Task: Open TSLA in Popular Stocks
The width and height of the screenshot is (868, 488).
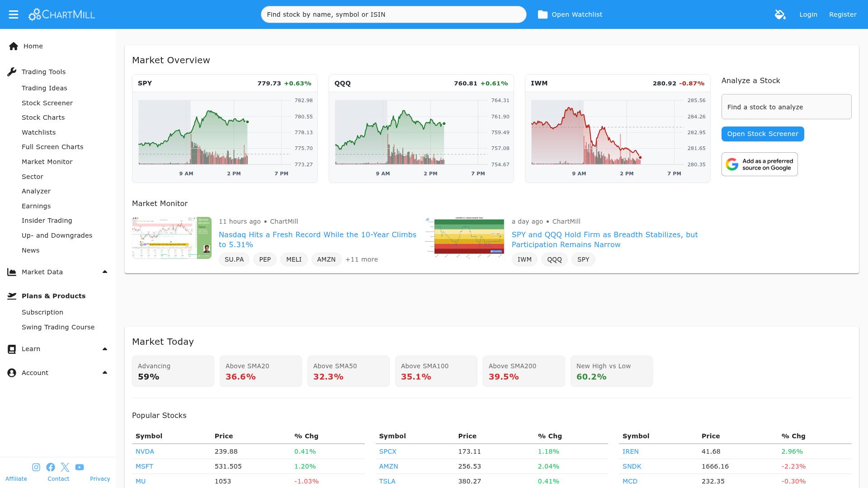Action: [387, 481]
